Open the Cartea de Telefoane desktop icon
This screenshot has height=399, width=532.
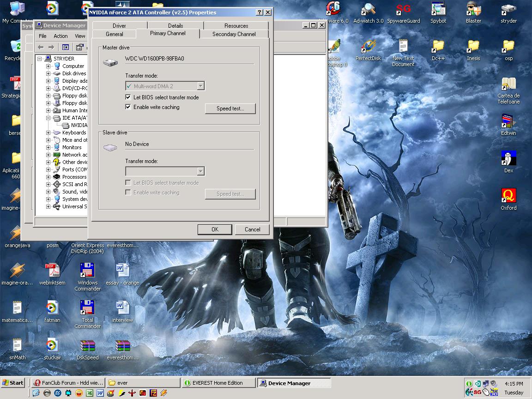508,91
